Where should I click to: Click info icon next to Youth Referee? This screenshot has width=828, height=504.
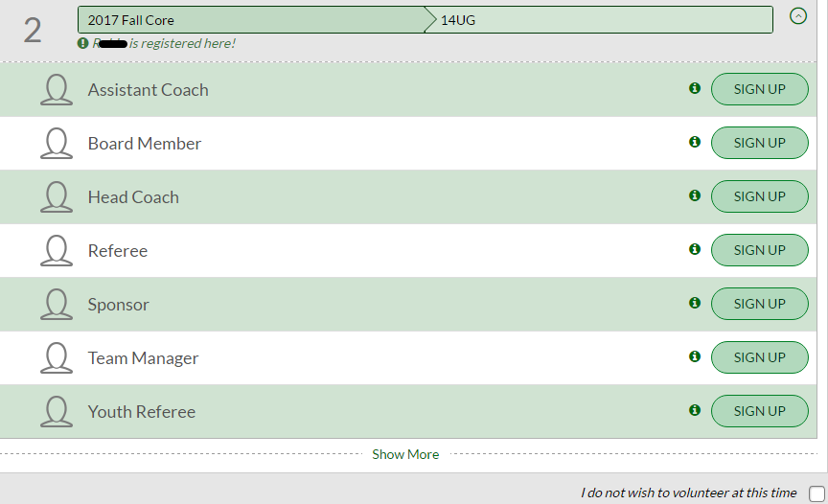pos(695,410)
